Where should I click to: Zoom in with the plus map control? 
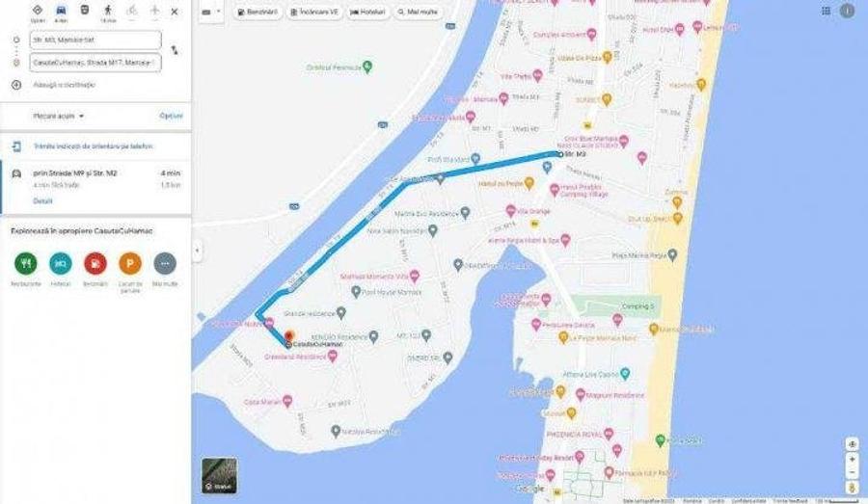tap(852, 459)
